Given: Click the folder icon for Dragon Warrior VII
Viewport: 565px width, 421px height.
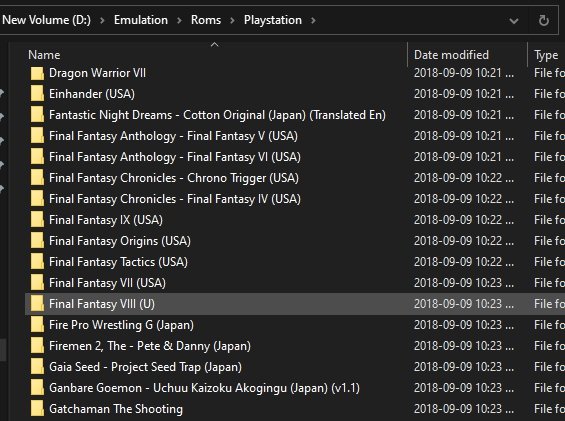Looking at the screenshot, I should [37, 73].
